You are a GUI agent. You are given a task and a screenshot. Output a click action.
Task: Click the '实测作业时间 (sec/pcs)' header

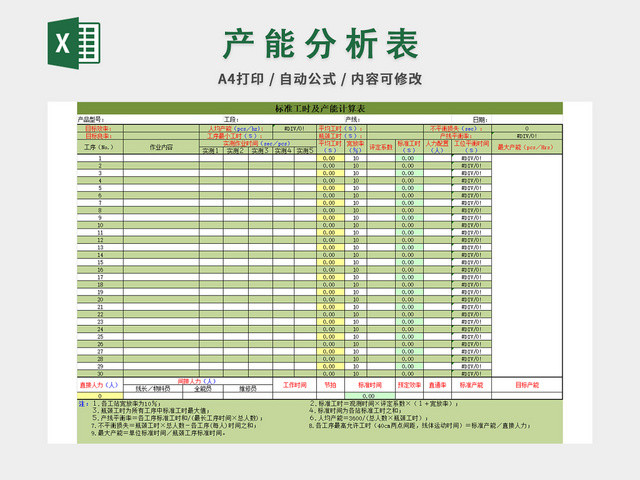pos(258,144)
